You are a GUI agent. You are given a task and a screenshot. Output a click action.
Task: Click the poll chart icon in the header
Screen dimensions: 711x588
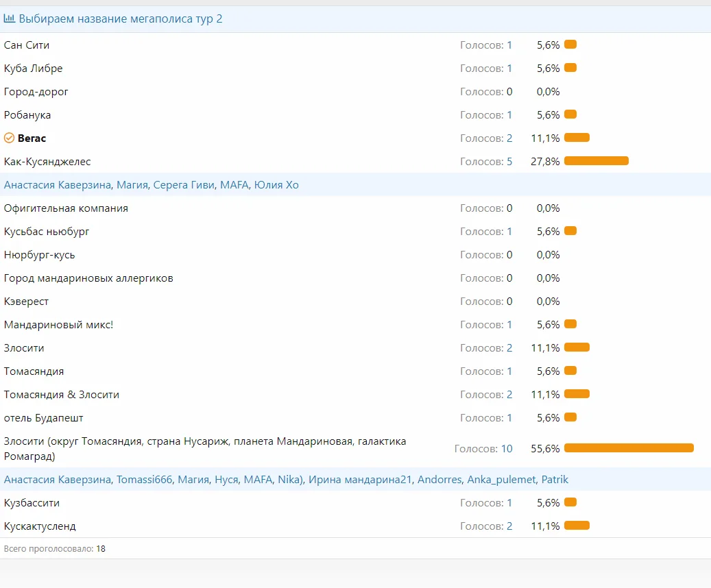click(10, 19)
